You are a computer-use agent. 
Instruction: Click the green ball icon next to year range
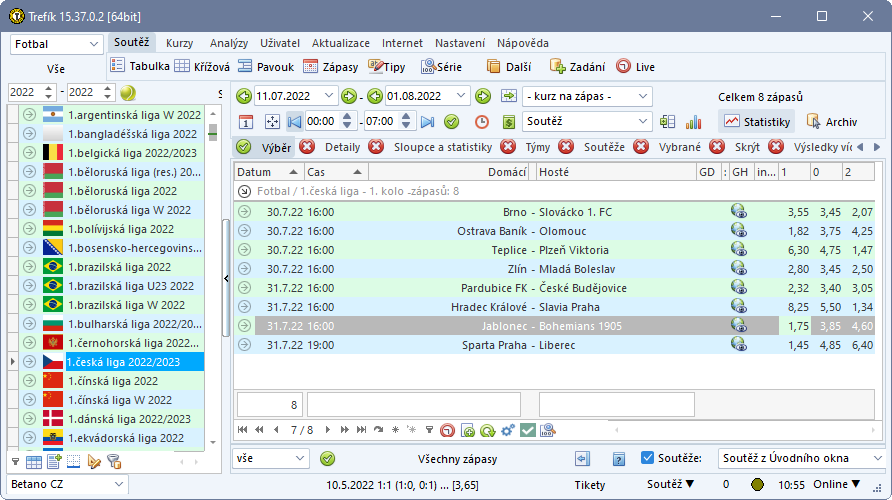pos(128,92)
